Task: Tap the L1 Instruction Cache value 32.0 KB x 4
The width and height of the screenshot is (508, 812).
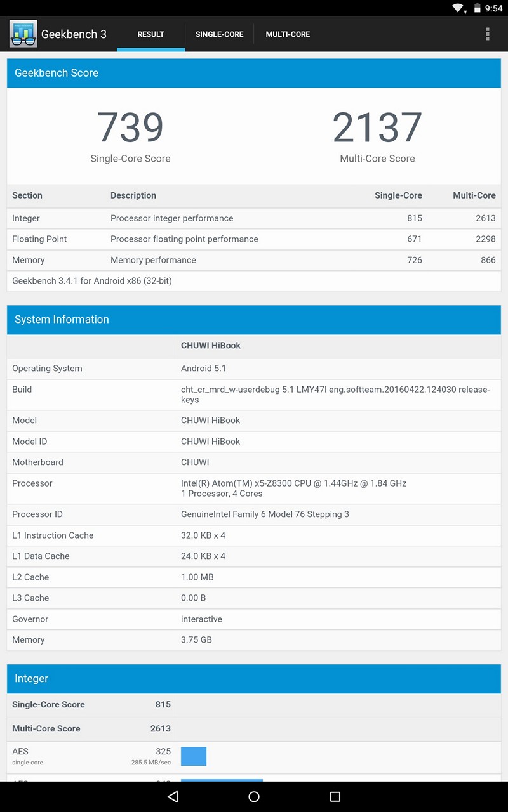Action: 203,535
